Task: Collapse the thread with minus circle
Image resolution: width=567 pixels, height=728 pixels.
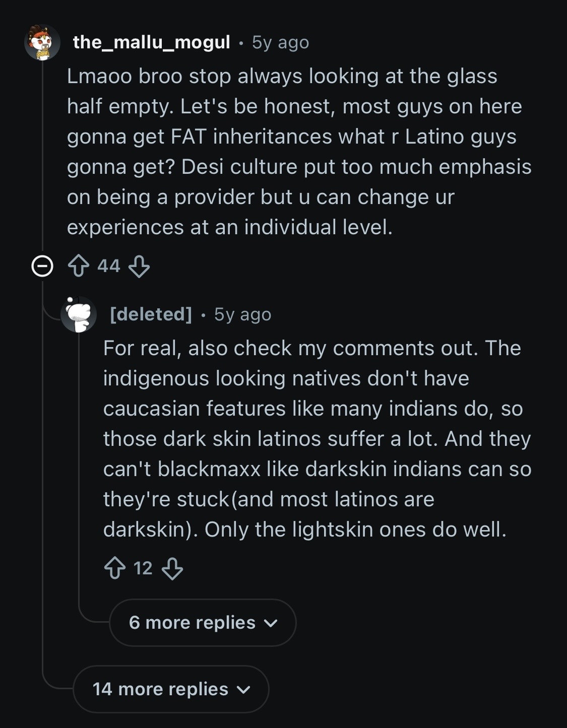Action: click(x=42, y=266)
